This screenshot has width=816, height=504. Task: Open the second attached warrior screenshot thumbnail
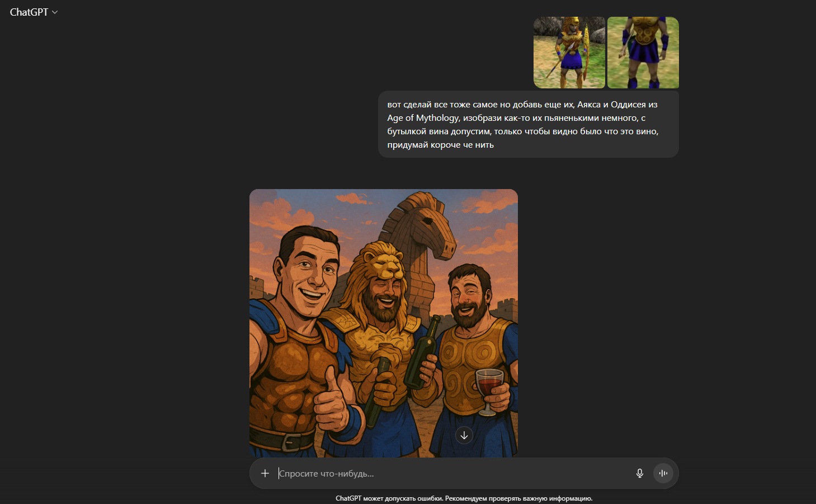point(643,53)
